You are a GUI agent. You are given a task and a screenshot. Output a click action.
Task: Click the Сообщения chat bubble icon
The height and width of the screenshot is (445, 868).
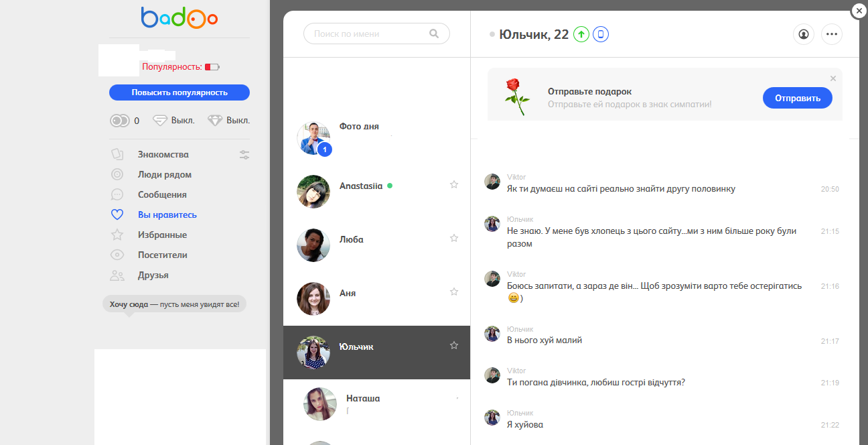click(x=117, y=194)
